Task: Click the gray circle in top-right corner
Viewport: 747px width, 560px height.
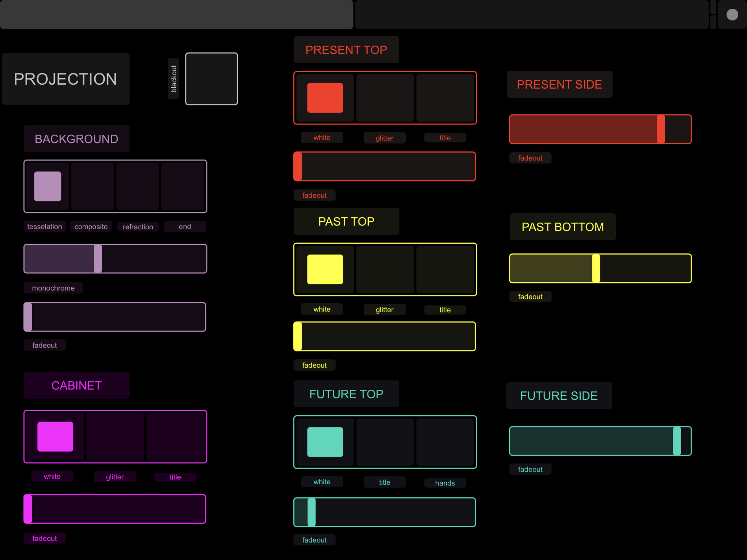Action: pyautogui.click(x=732, y=14)
